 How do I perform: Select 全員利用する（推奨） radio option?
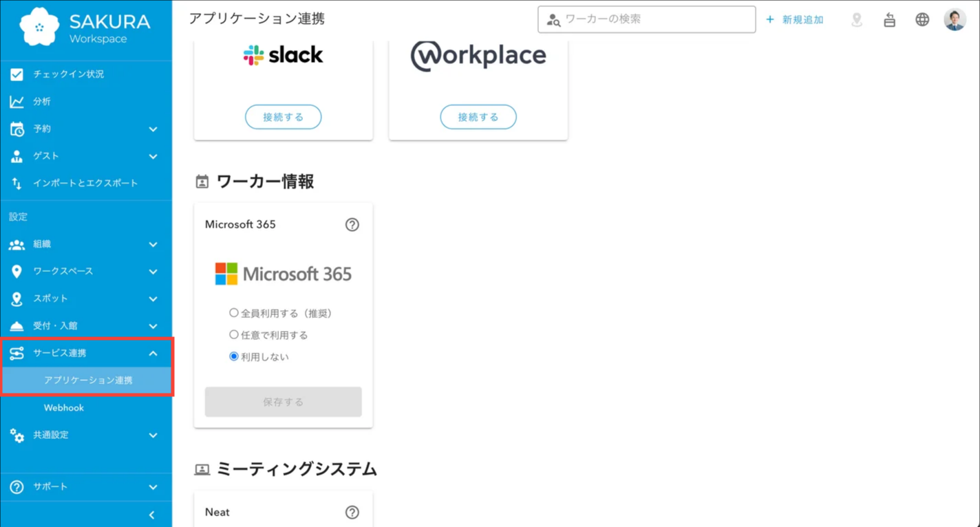(234, 313)
